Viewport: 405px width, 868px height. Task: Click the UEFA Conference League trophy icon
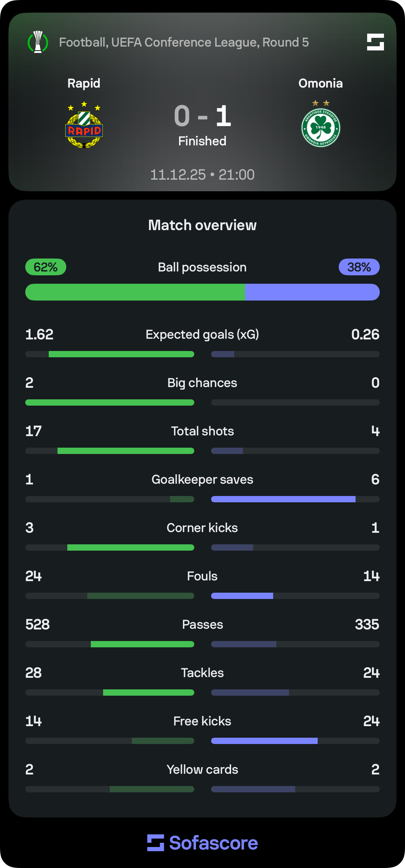pyautogui.click(x=38, y=42)
